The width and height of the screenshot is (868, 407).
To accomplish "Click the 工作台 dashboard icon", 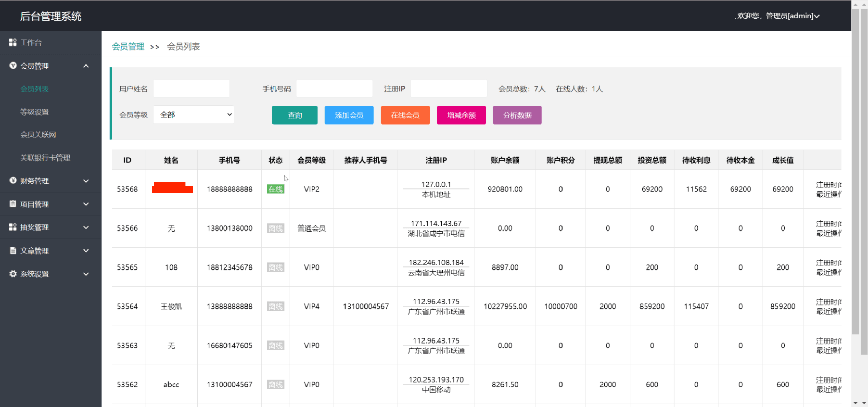I will coord(13,42).
